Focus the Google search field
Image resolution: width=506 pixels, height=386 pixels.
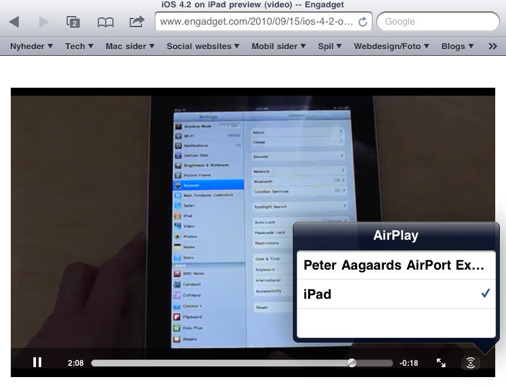438,22
